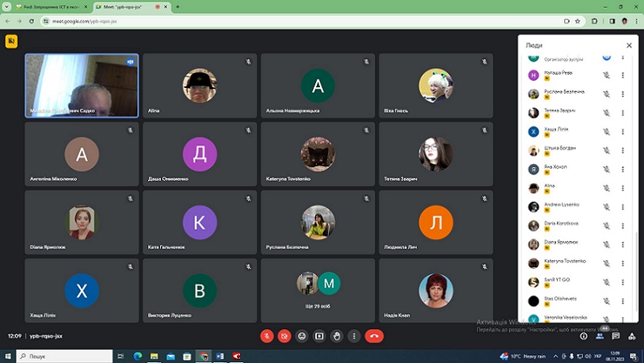
Task: Mute Наташа Рева in people list
Action: point(606,75)
